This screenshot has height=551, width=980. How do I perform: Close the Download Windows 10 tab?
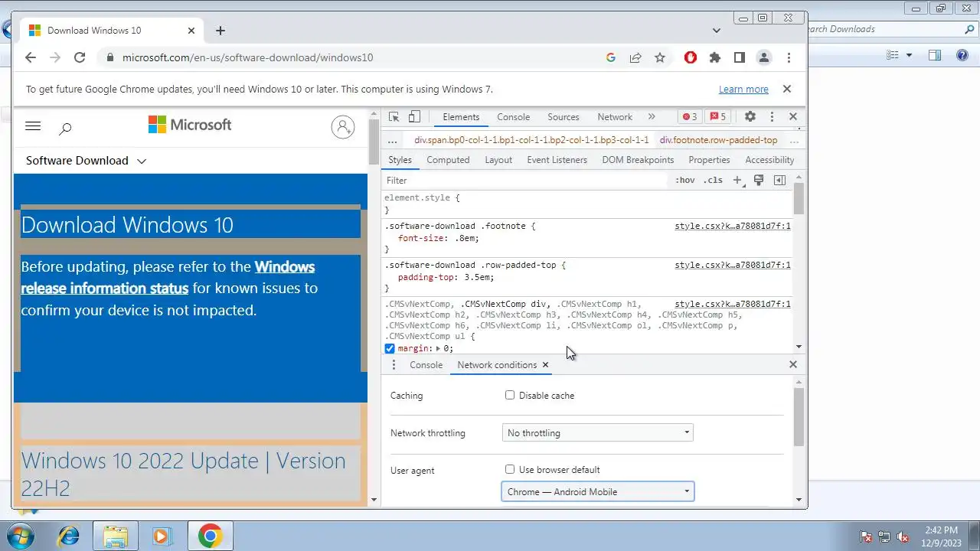(x=191, y=31)
